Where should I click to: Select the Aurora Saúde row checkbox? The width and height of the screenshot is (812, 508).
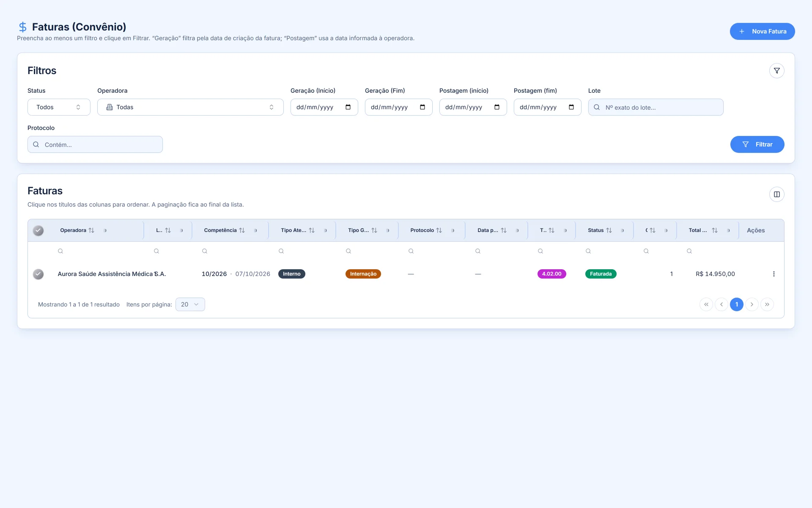click(38, 274)
